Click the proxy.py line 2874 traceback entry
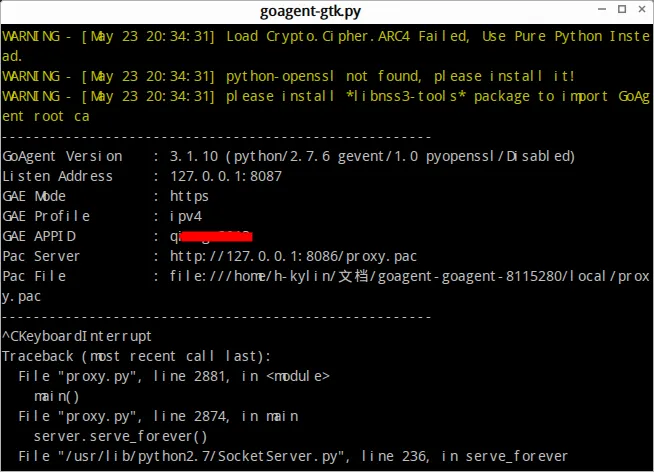The height and width of the screenshot is (472, 654). click(x=158, y=417)
